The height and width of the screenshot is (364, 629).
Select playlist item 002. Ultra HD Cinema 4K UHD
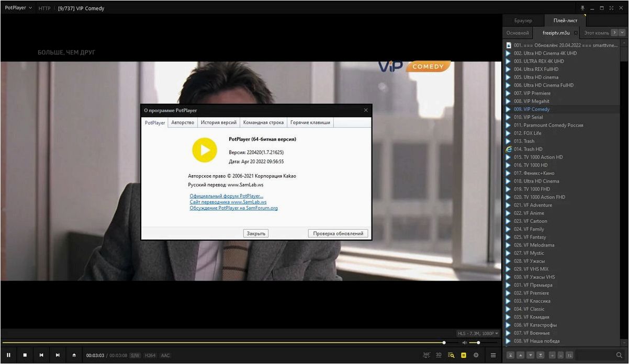tap(561, 53)
